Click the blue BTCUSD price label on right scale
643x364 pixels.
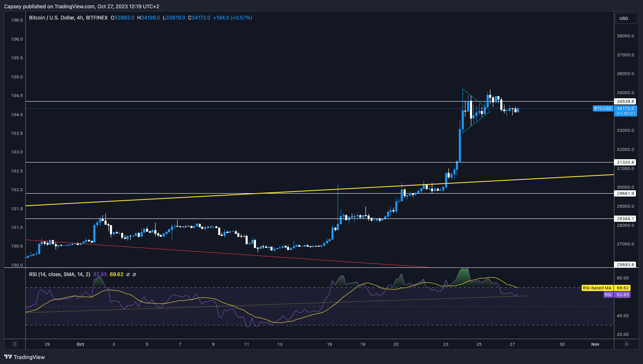tap(602, 108)
